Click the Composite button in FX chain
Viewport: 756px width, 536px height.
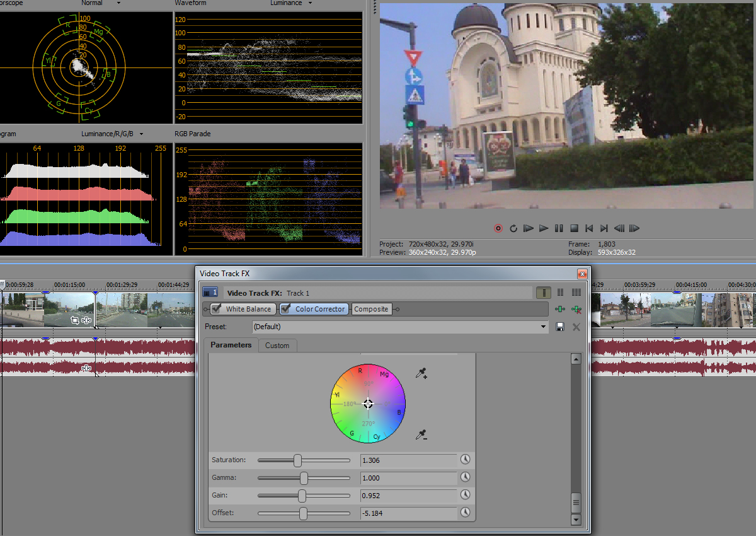point(371,309)
